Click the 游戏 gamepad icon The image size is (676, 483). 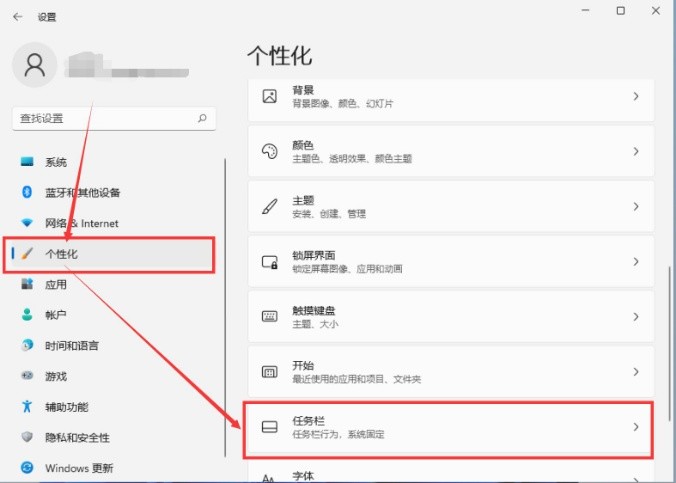pos(27,376)
